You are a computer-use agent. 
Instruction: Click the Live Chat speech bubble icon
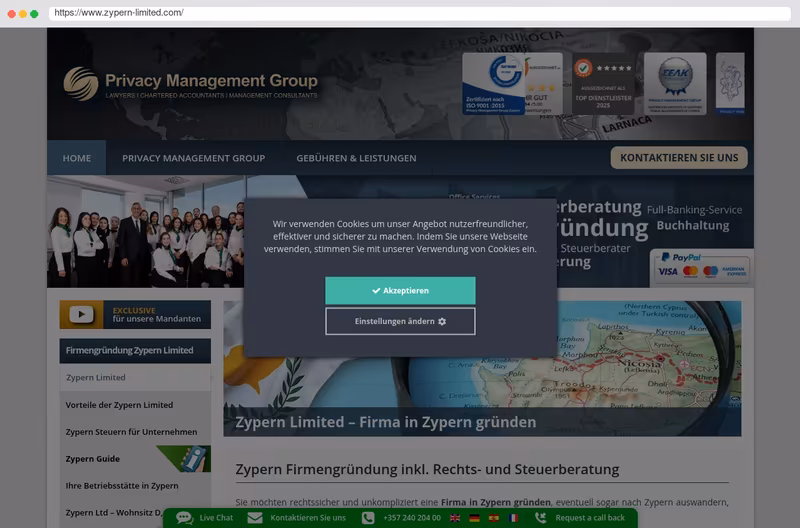pyautogui.click(x=184, y=518)
